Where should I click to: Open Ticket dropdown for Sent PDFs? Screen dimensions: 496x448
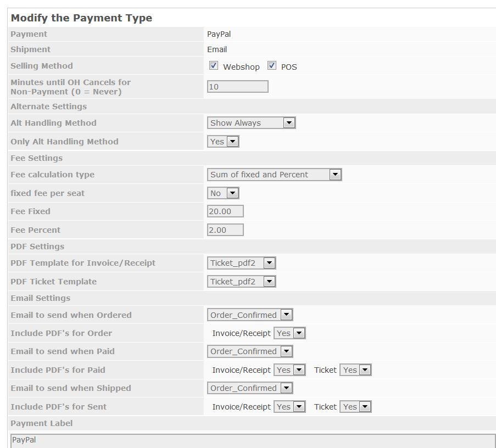pyautogui.click(x=355, y=407)
